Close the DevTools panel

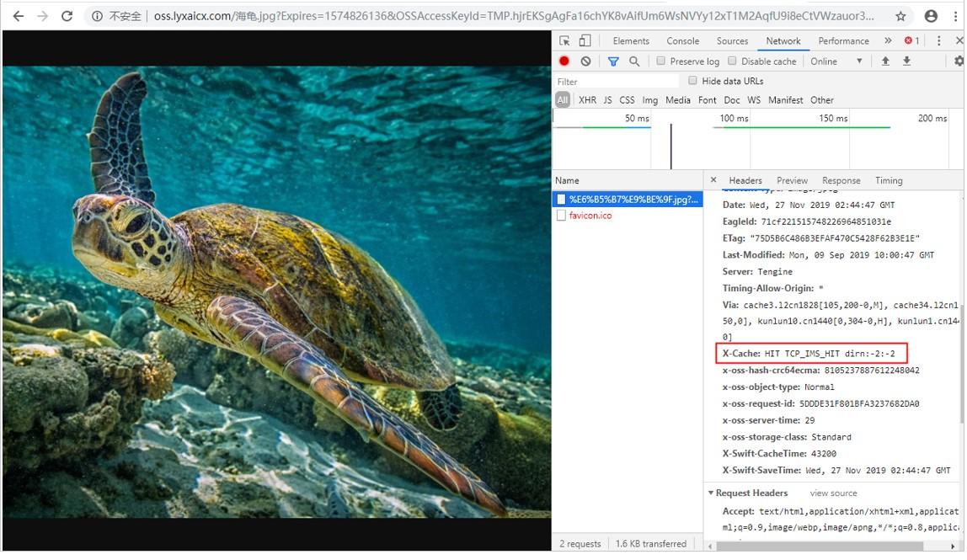[959, 40]
